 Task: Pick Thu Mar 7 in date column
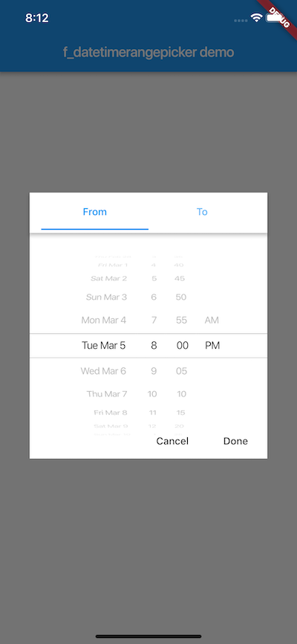[107, 394]
